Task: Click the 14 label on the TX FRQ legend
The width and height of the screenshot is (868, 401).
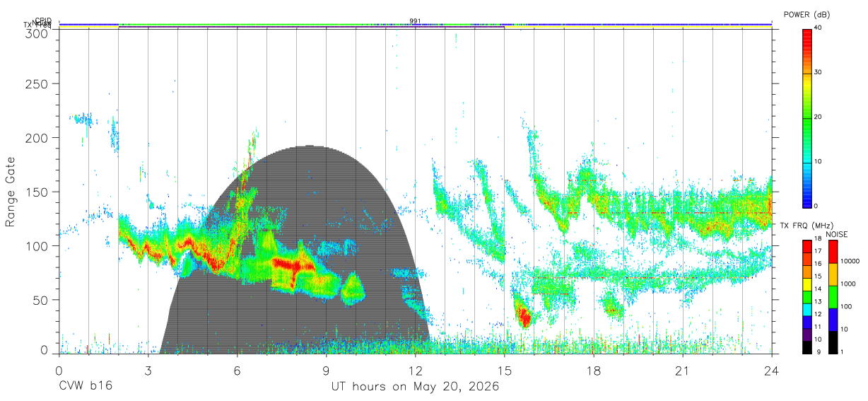Action: [818, 289]
